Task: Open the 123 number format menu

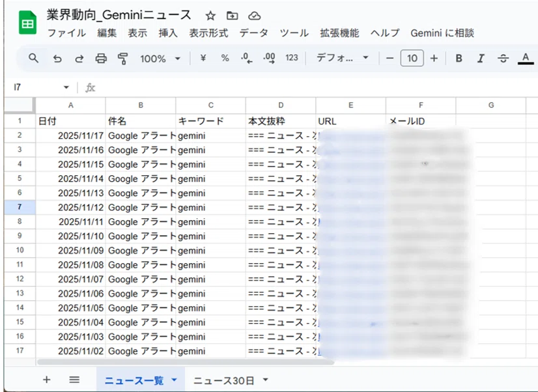Action: pos(292,57)
